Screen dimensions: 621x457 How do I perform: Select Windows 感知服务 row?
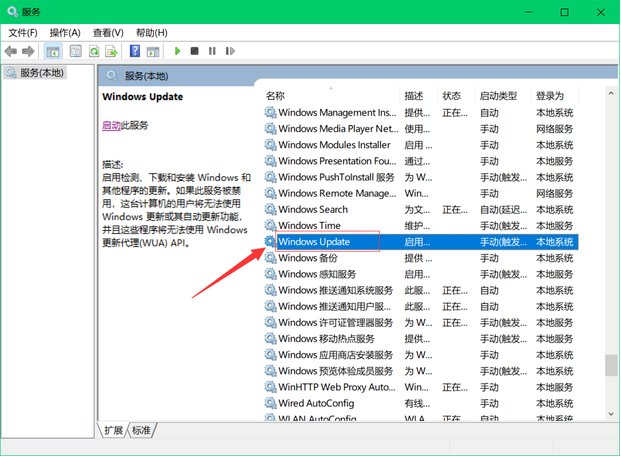pos(421,274)
